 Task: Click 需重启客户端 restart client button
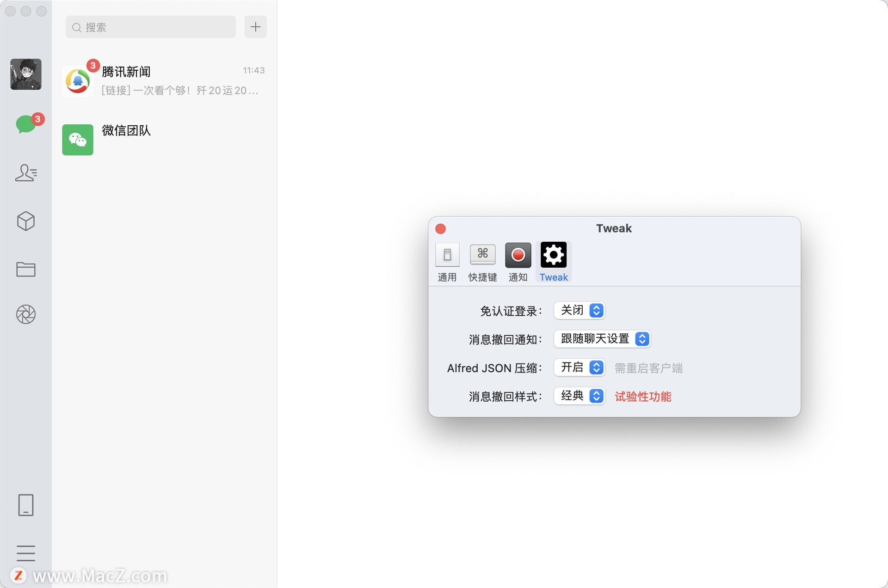click(648, 367)
